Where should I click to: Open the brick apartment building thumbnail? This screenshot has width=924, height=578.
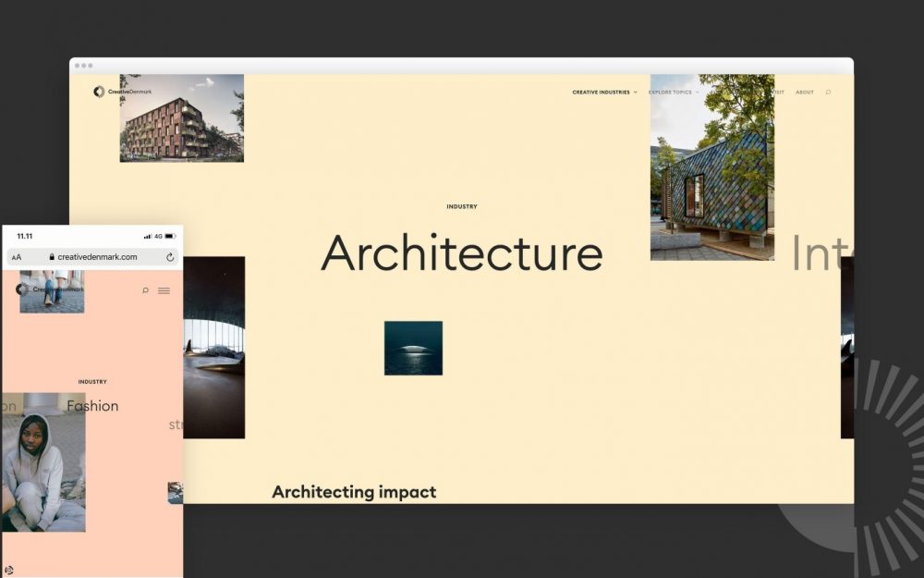[181, 118]
